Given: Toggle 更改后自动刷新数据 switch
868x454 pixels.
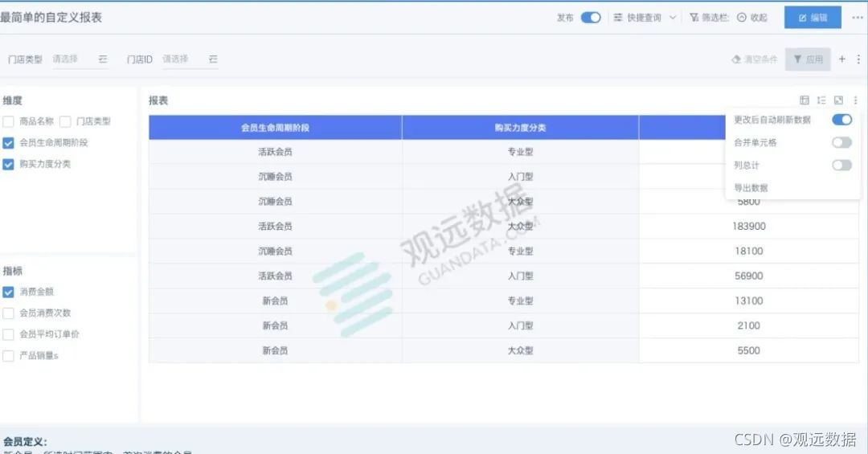Looking at the screenshot, I should coord(842,120).
